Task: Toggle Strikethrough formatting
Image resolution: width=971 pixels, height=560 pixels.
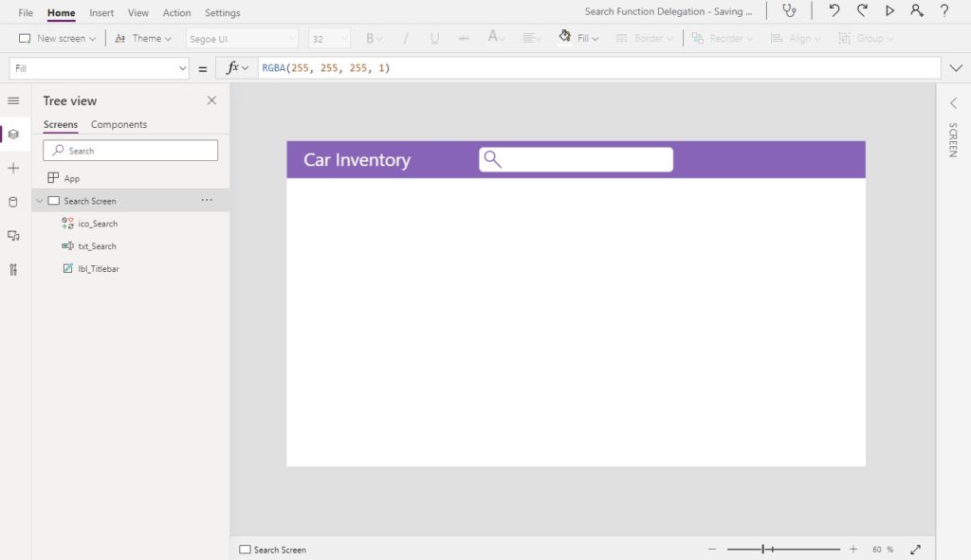Action: point(463,38)
